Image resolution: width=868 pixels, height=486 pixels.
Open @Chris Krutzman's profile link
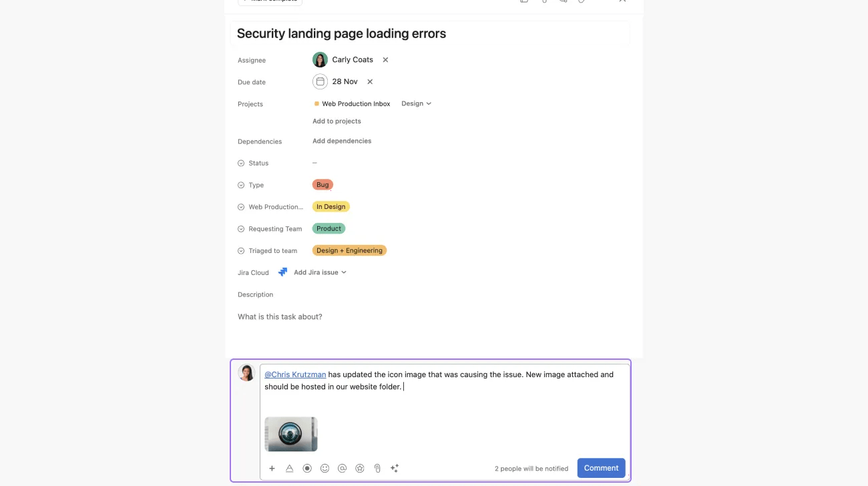[294, 375]
